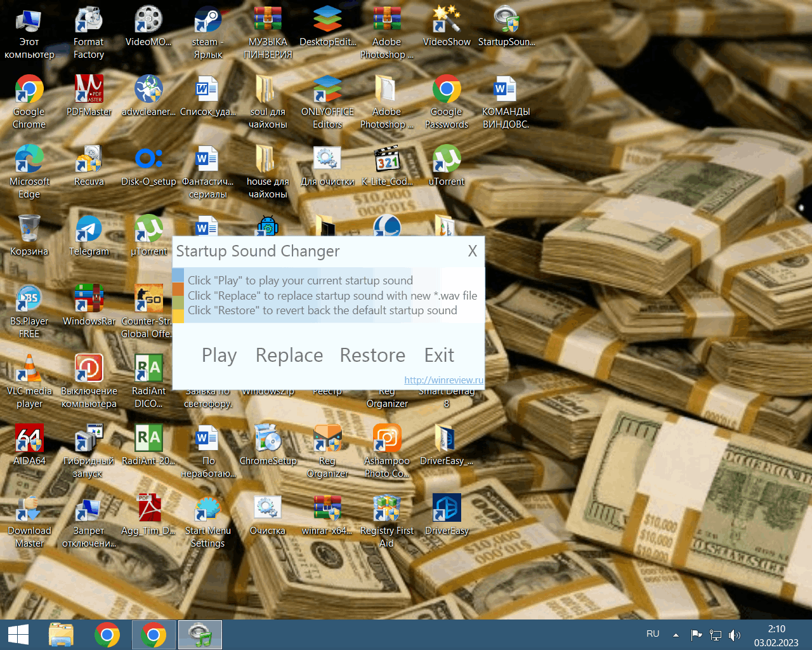Select the adwcleaner desktop icon
The height and width of the screenshot is (650, 812).
pos(148,96)
